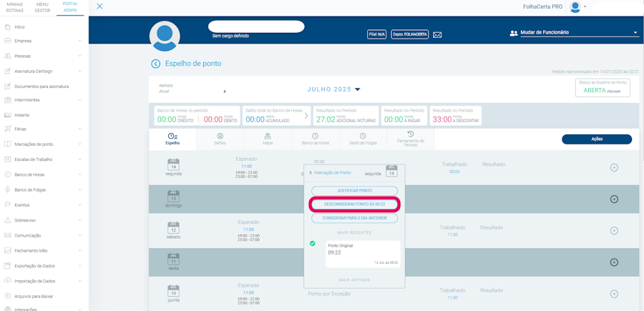Viewport: 644px width, 311px height.
Task: Select the PORTAL ADMIN tab
Action: (x=70, y=6)
